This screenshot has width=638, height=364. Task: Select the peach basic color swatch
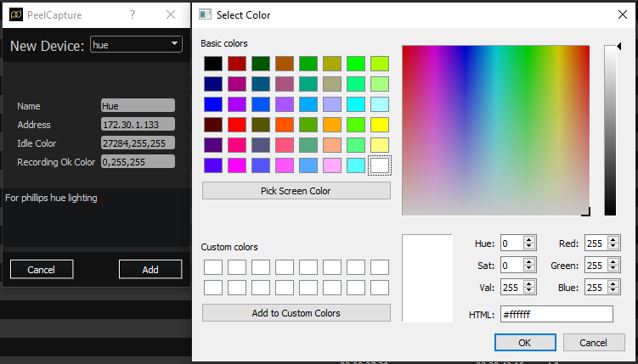(332, 145)
